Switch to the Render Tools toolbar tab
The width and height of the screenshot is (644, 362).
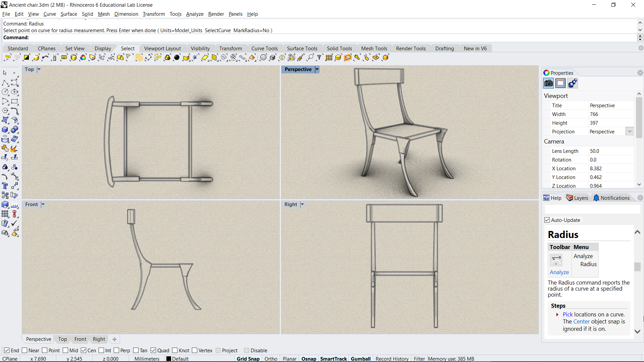point(411,49)
